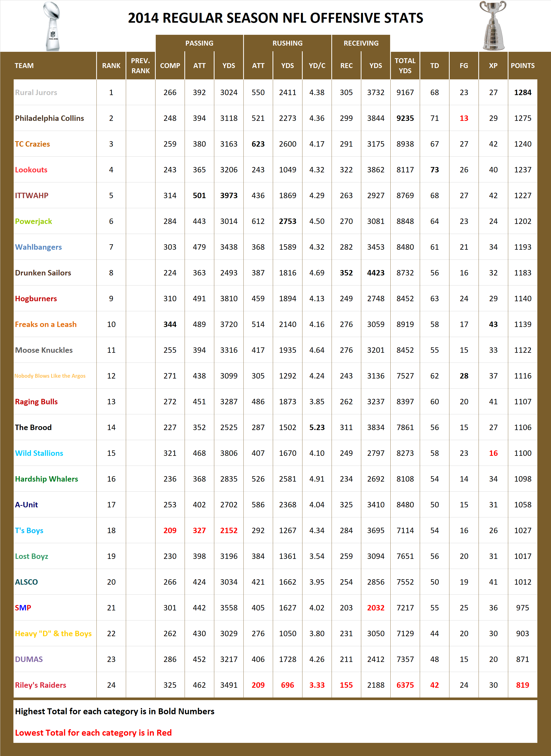
Task: Select the RUSHING section header
Action: point(287,43)
